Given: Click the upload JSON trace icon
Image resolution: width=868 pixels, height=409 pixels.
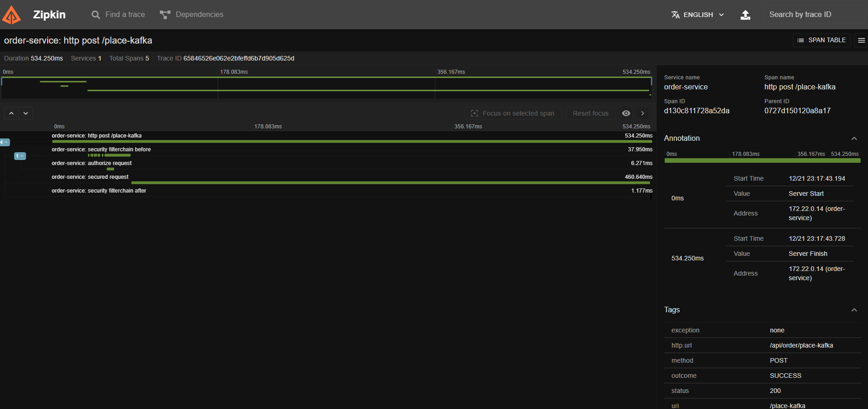Looking at the screenshot, I should 746,15.
